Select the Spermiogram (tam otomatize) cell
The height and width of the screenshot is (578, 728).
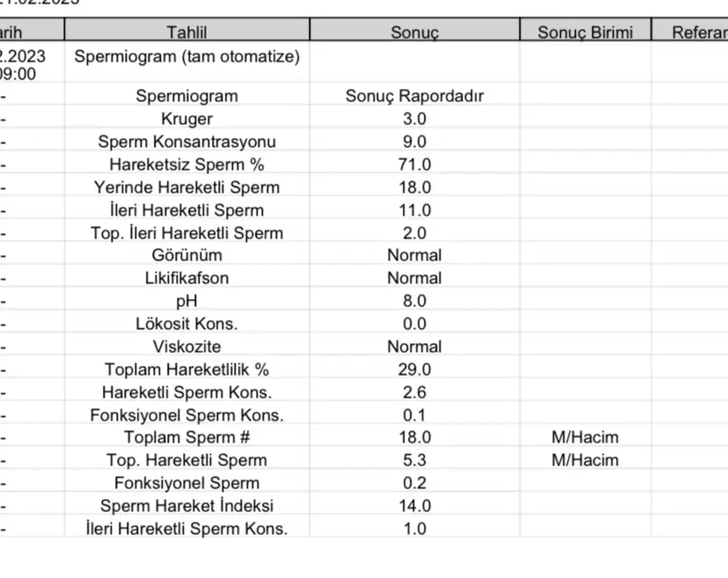[x=186, y=57]
